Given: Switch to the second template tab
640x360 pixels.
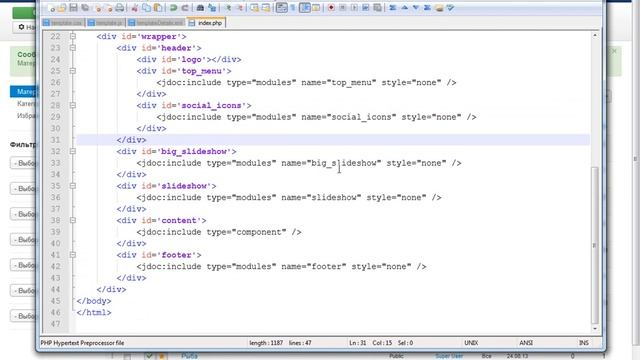Looking at the screenshot, I should [106, 23].
